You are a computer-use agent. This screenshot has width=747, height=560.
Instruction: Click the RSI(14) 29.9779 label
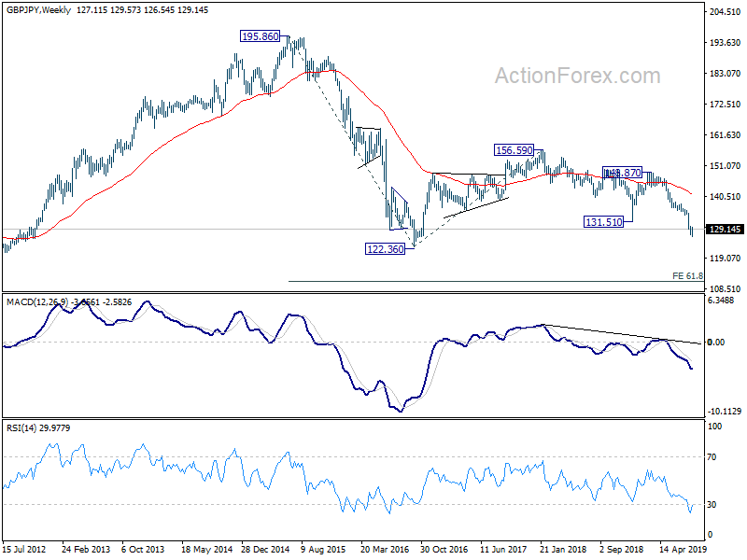(x=38, y=427)
